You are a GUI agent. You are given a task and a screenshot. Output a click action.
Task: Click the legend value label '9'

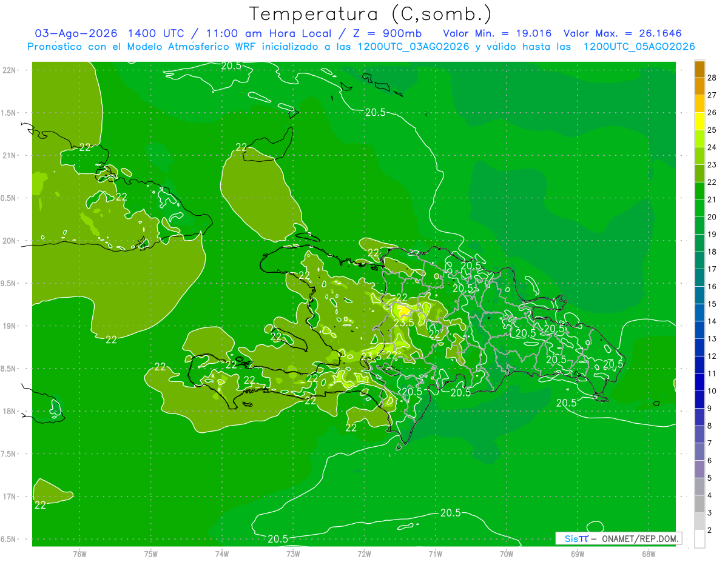pos(710,408)
